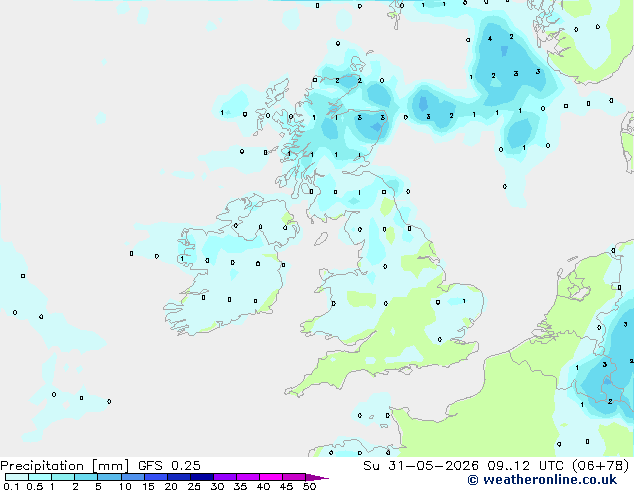Click the '09..12 UTC' time range text
634x490 pixels.
point(526,466)
